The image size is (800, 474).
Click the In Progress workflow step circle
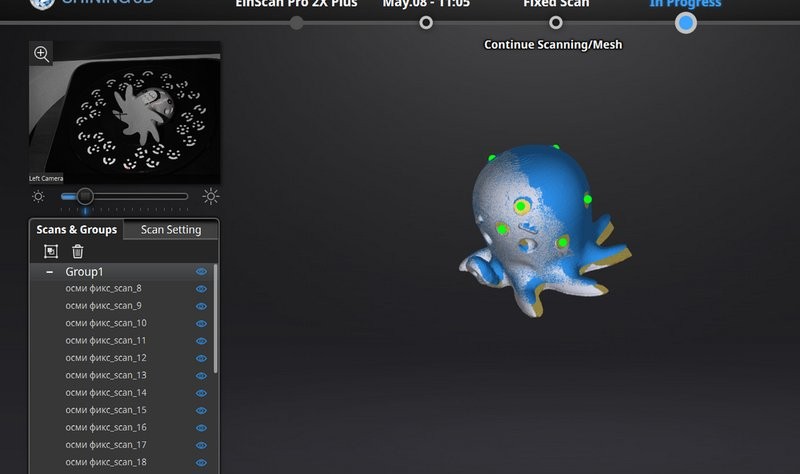coord(685,22)
